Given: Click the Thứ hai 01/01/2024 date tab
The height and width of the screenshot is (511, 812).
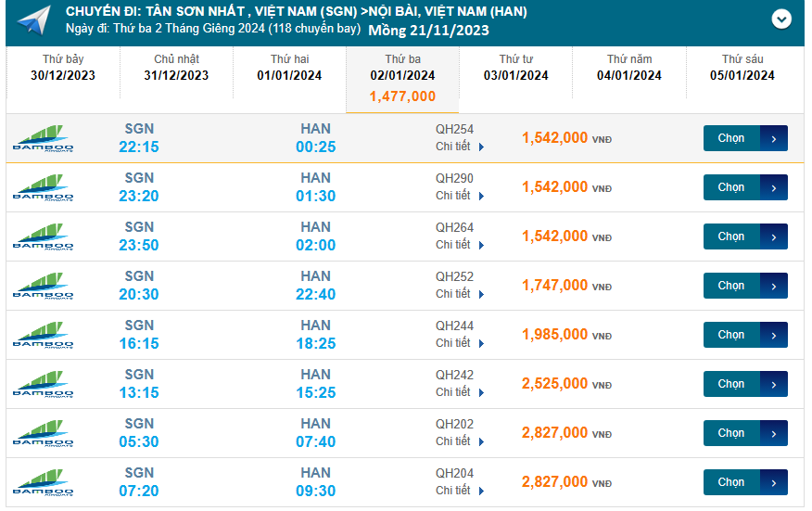Looking at the screenshot, I should 289,68.
